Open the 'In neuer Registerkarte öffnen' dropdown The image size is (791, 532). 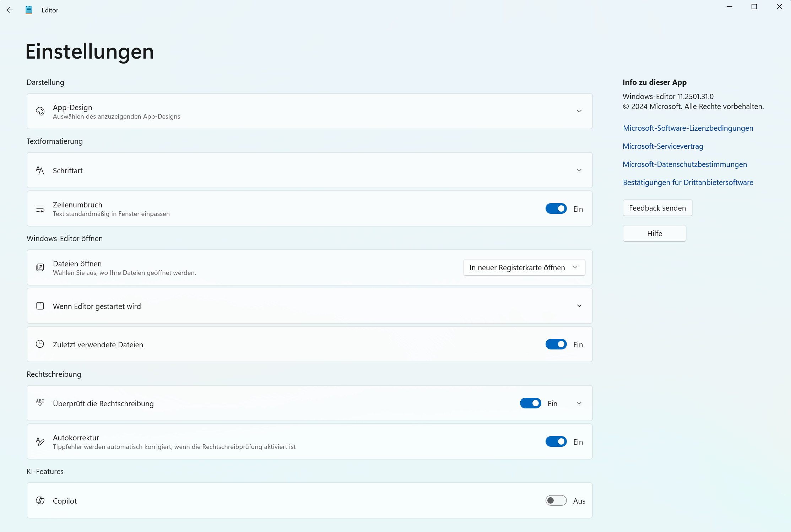(x=524, y=267)
